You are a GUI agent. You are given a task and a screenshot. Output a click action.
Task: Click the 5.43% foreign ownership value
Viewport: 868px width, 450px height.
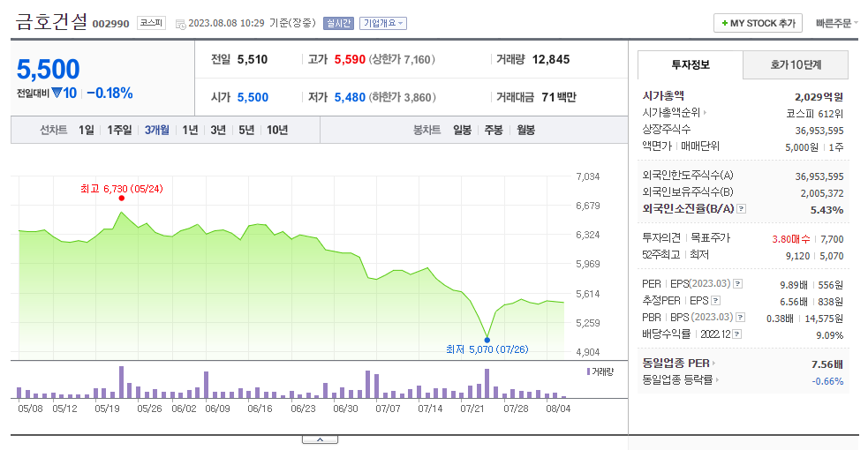827,210
